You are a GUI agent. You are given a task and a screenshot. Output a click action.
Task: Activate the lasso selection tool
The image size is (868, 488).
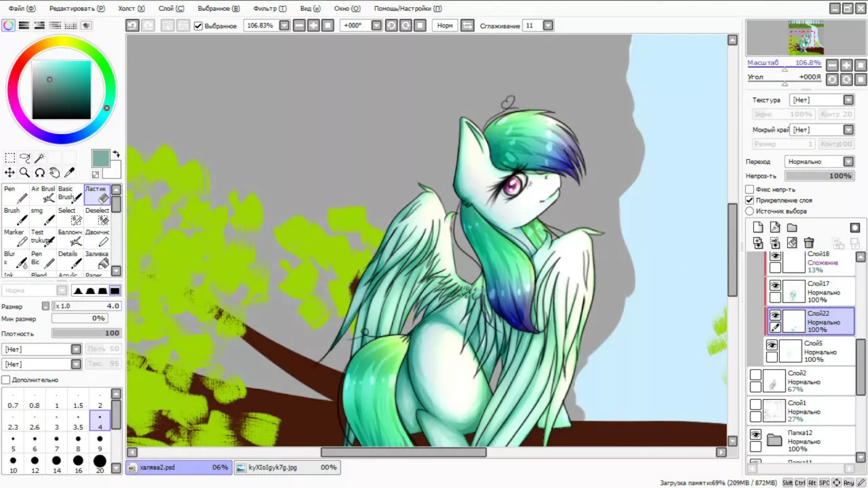(x=25, y=158)
